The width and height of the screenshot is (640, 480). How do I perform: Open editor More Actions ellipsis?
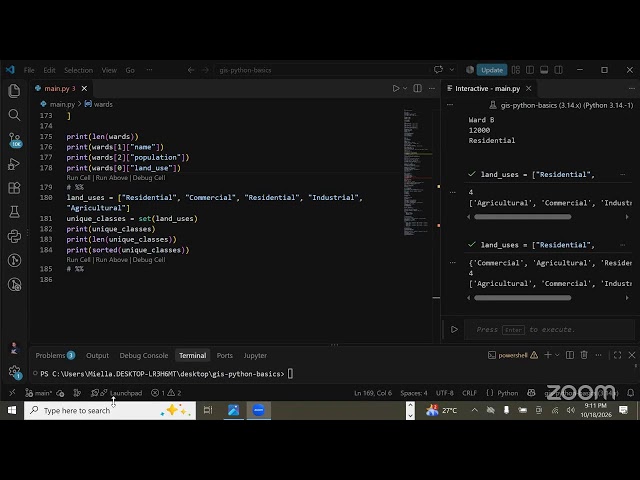pyautogui.click(x=431, y=88)
